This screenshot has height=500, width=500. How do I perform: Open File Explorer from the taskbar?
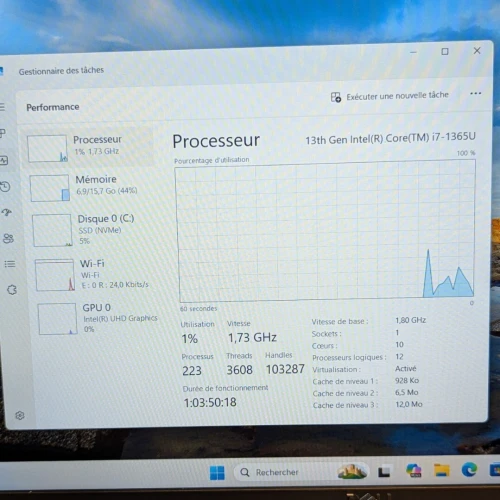(442, 471)
